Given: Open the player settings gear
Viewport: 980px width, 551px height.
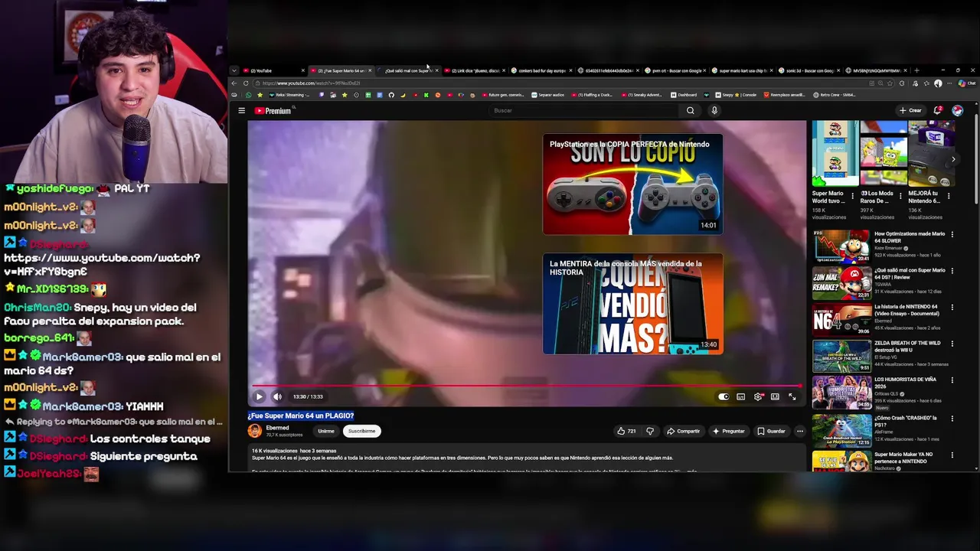Looking at the screenshot, I should pyautogui.click(x=758, y=396).
